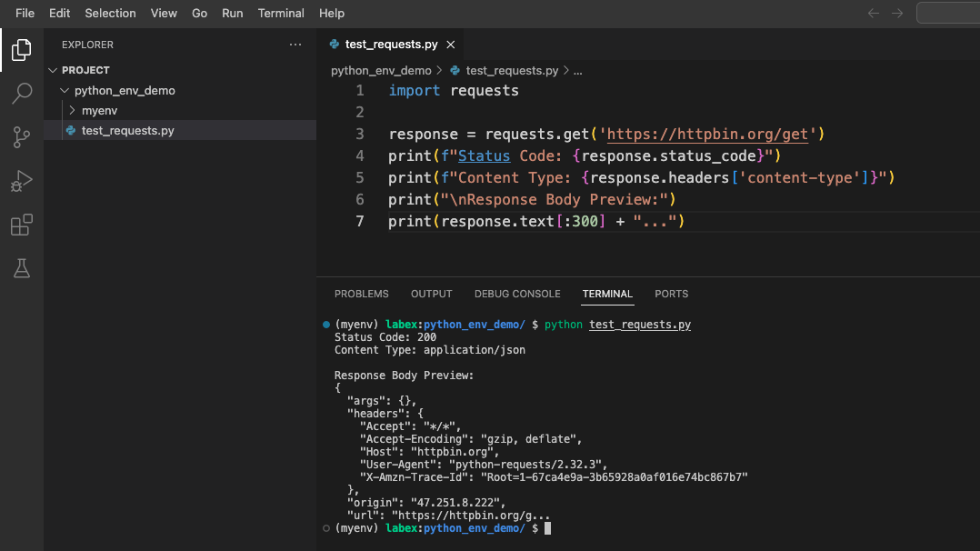Expand the myenv folder
The width and height of the screenshot is (980, 551).
73,110
